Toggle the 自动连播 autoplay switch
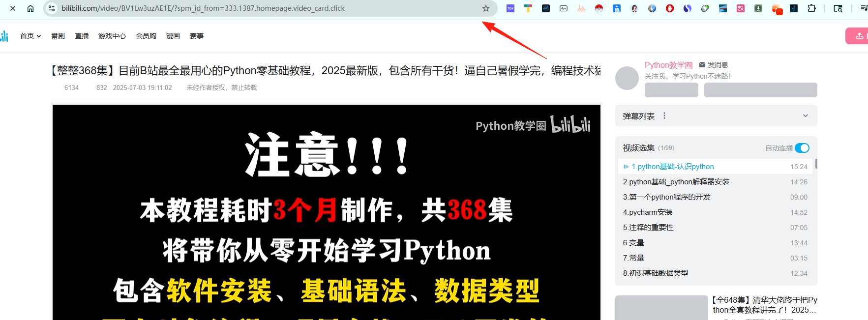The image size is (868, 320). pyautogui.click(x=802, y=148)
